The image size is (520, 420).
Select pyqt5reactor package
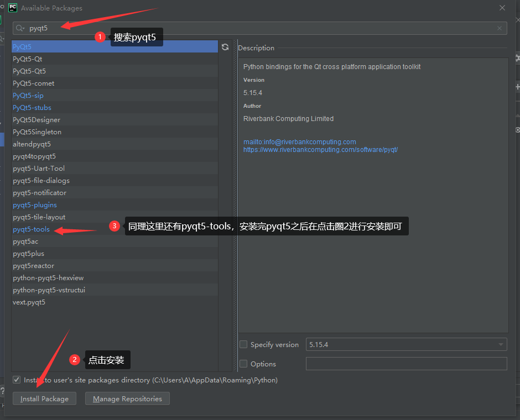(x=115, y=266)
